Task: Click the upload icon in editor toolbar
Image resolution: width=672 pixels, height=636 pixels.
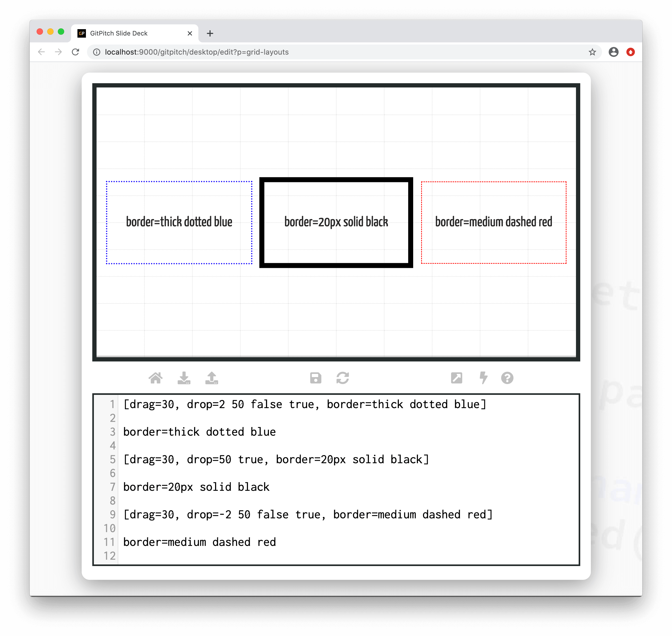Action: coord(212,378)
